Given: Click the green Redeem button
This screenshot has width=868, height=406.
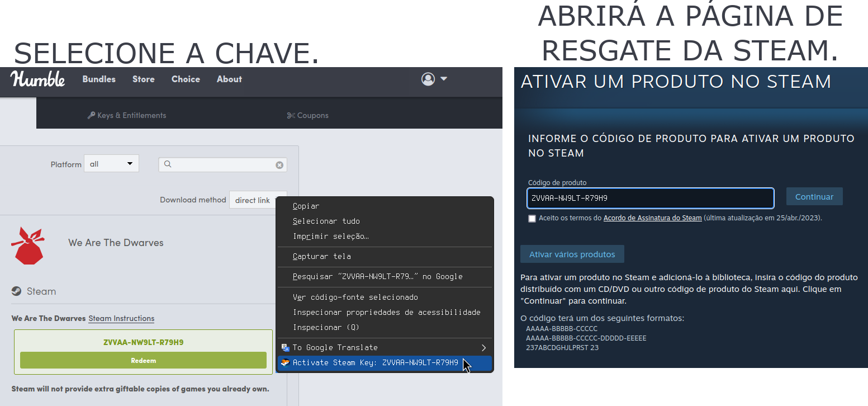Looking at the screenshot, I should (143, 360).
